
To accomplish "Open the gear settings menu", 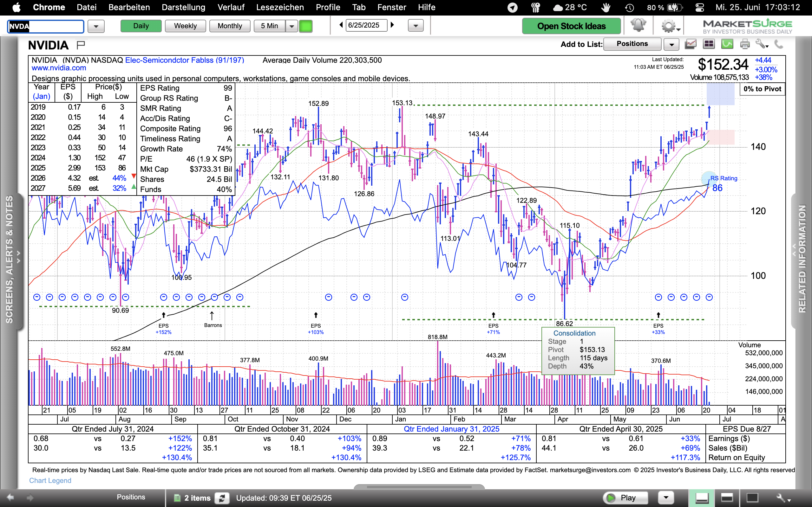I will [x=668, y=26].
